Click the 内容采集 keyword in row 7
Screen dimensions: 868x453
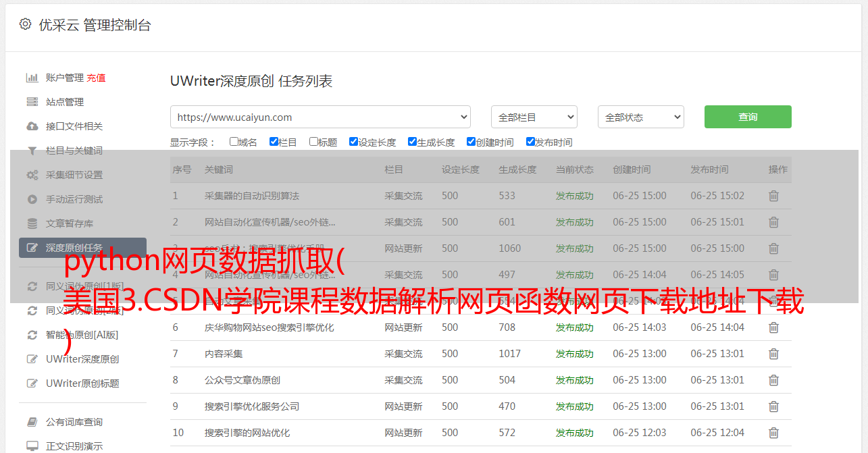coord(224,354)
